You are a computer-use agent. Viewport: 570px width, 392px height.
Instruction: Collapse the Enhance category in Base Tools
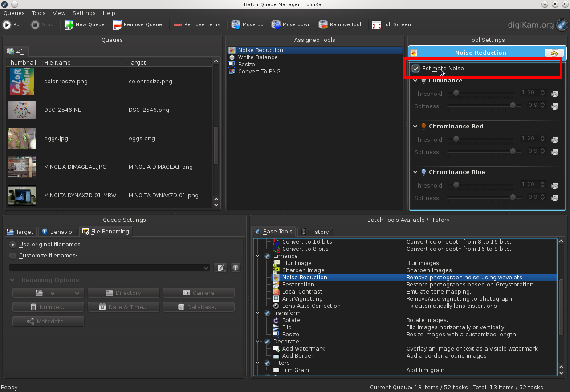257,256
